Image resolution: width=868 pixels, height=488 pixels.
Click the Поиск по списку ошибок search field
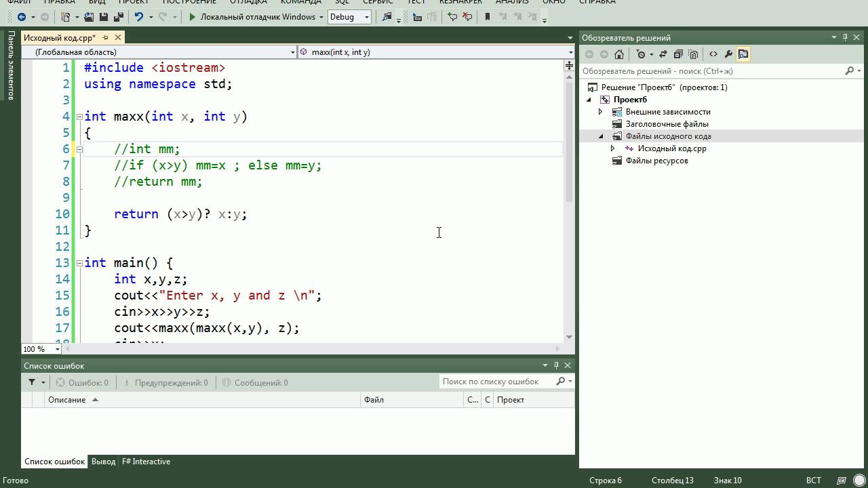(x=498, y=382)
